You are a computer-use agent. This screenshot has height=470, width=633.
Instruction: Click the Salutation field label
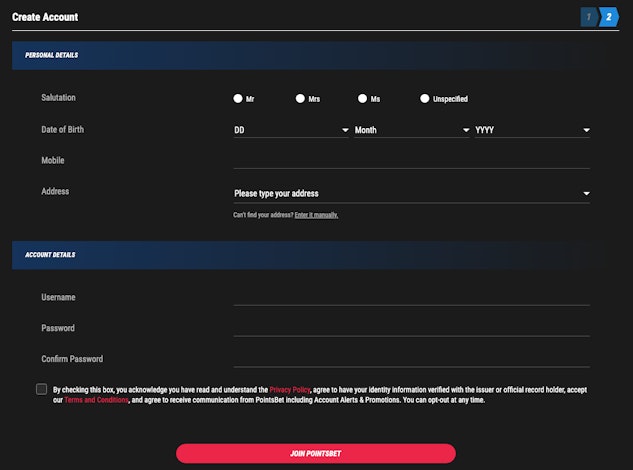tap(58, 98)
